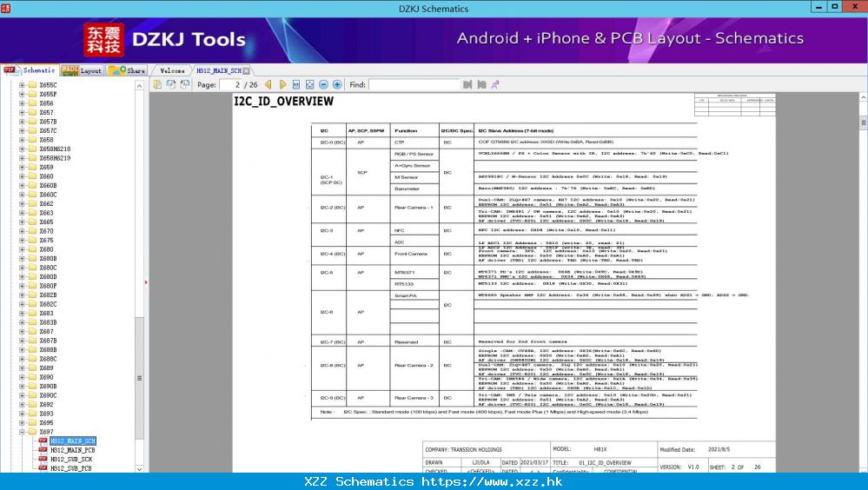
Task: Expand the X693 folder node
Action: (x=22, y=414)
